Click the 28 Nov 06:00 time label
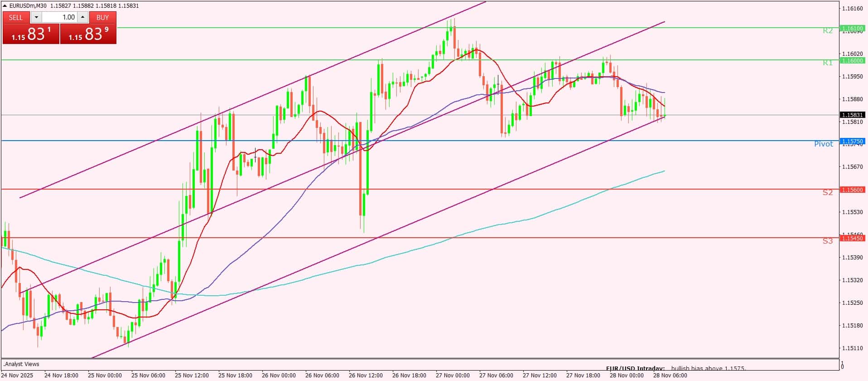The height and width of the screenshot is (381, 868). [x=670, y=376]
